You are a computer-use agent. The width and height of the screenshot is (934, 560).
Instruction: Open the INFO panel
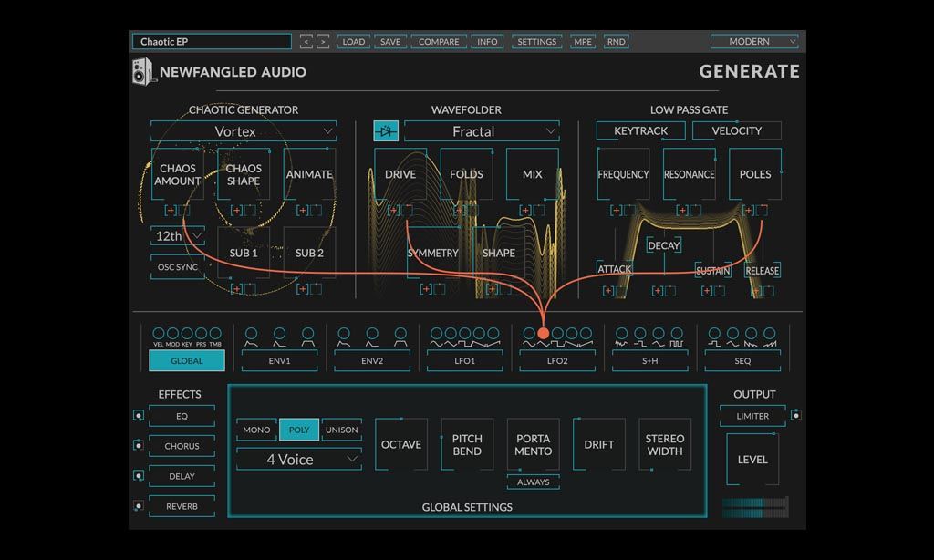[487, 42]
